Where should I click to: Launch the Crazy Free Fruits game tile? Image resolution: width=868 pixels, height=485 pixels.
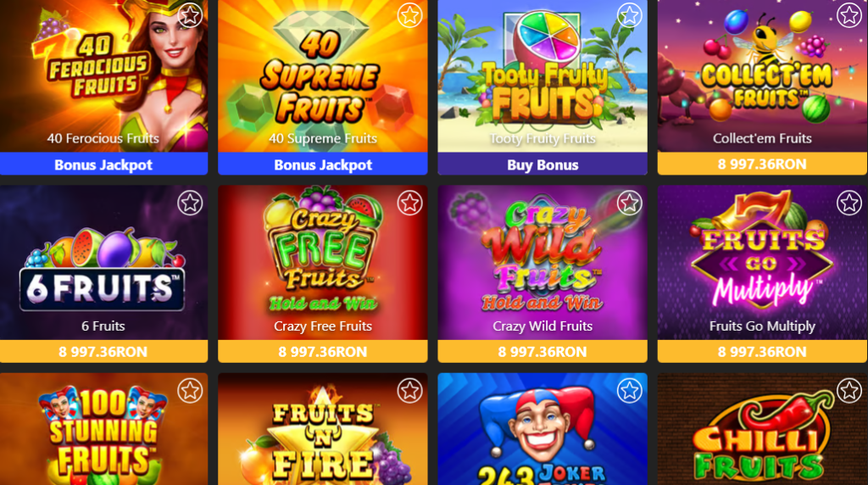point(323,263)
